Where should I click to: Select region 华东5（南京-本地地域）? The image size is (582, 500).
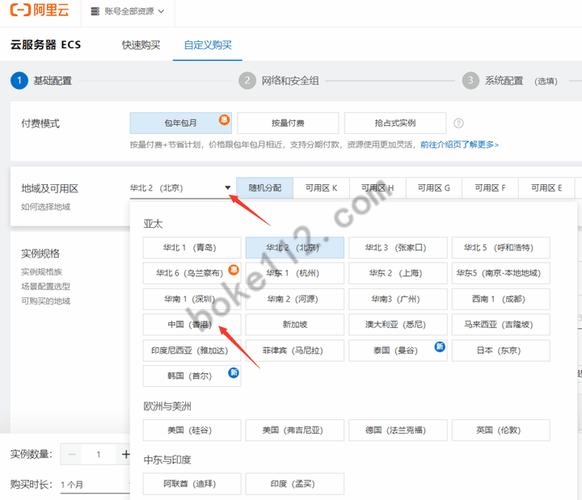(501, 273)
